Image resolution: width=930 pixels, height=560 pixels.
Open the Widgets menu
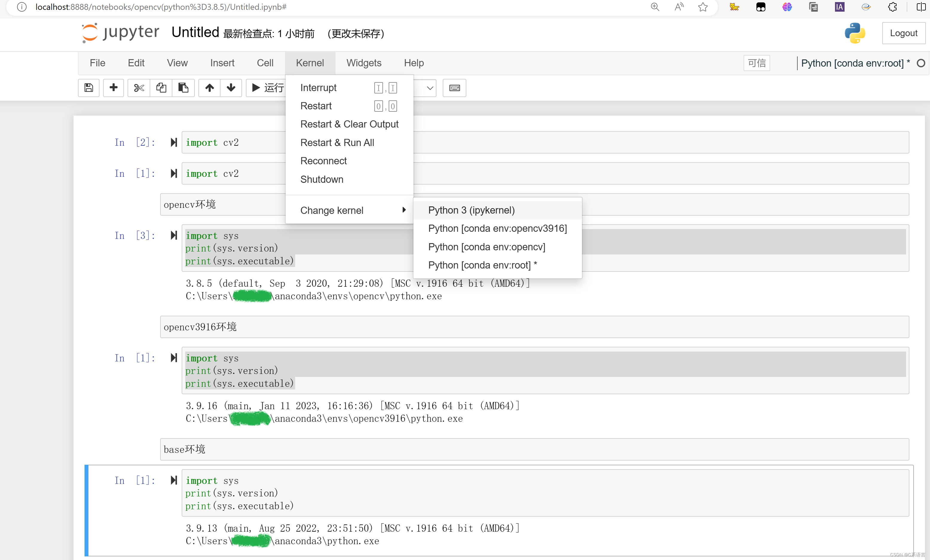(x=364, y=63)
